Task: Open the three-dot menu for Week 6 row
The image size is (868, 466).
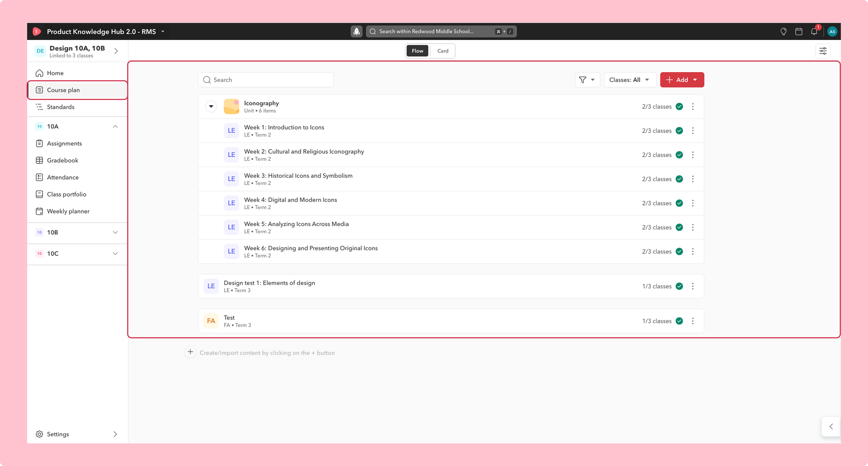Action: [x=693, y=251]
